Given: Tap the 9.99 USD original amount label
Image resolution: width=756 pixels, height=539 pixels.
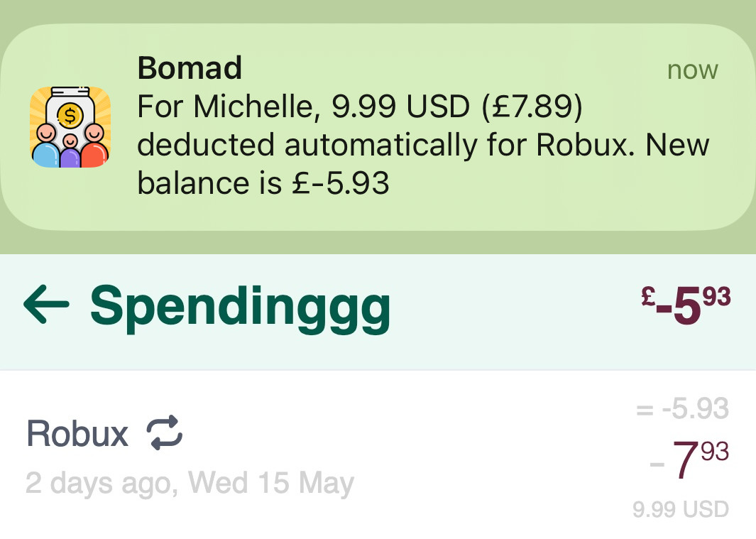Looking at the screenshot, I should point(681,510).
